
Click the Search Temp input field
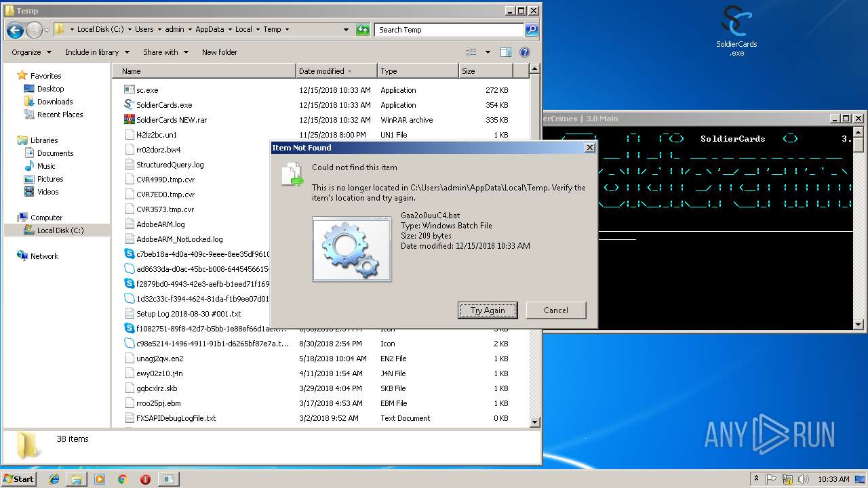click(x=449, y=30)
